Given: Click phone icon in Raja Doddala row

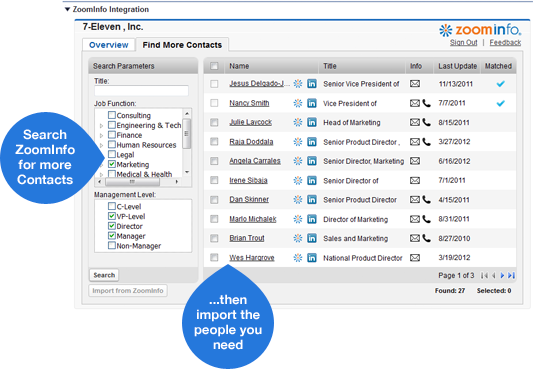Looking at the screenshot, I should 427,142.
